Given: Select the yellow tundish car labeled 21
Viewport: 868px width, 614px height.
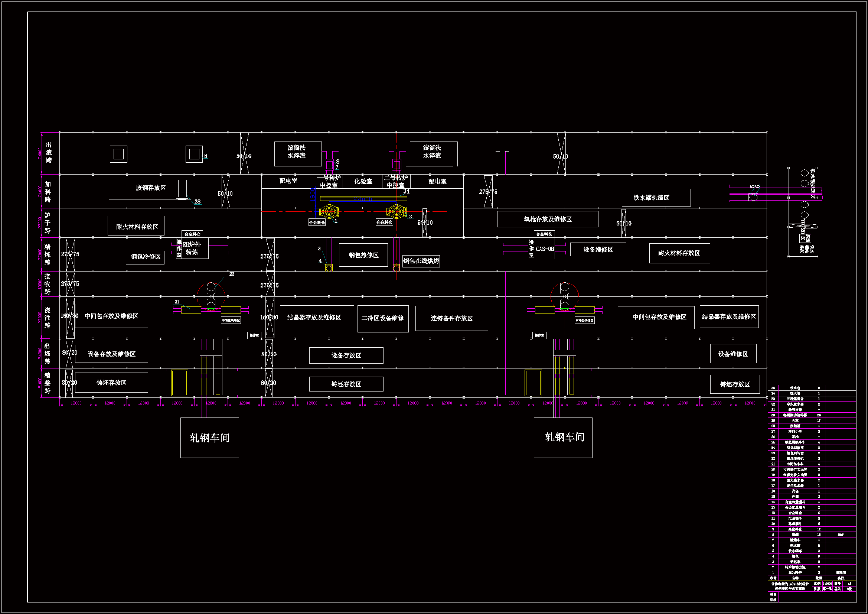Looking at the screenshot, I should coord(191,310).
